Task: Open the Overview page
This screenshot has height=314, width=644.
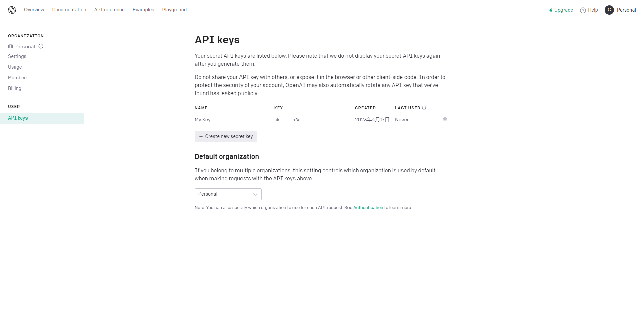Action: [34, 10]
